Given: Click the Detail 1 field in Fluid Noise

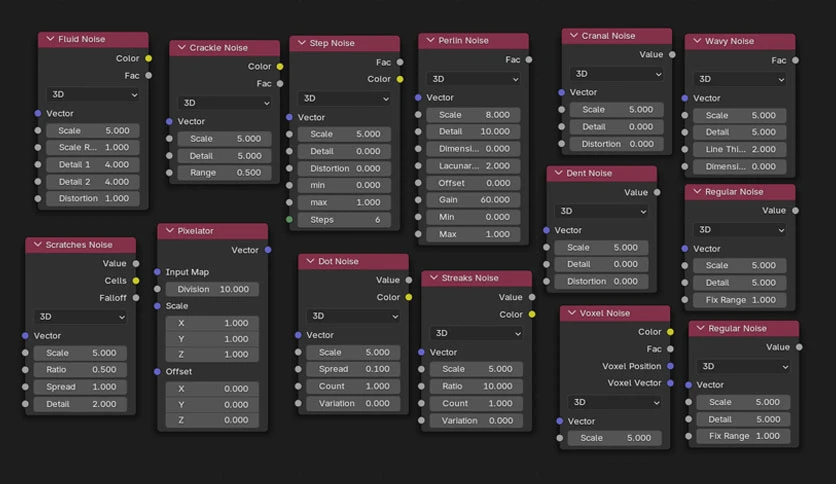Looking at the screenshot, I should 93,164.
